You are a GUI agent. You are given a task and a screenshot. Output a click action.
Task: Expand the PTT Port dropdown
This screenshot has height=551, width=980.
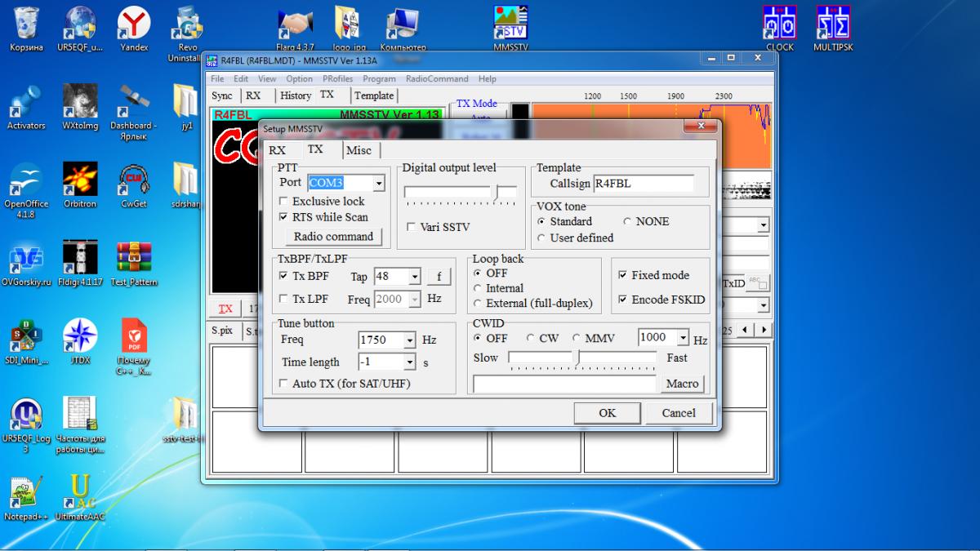pyautogui.click(x=378, y=184)
